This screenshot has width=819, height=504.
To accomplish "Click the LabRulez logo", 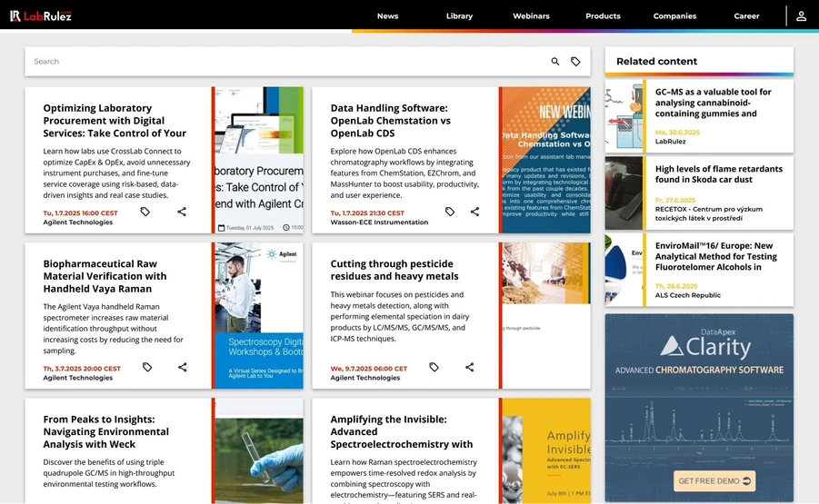I will (41, 15).
